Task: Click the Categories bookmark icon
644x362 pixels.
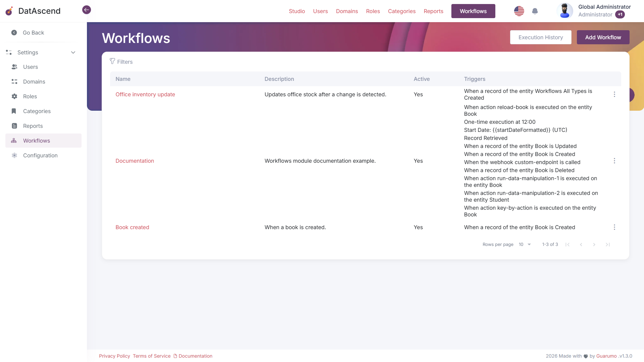Action: [x=14, y=111]
